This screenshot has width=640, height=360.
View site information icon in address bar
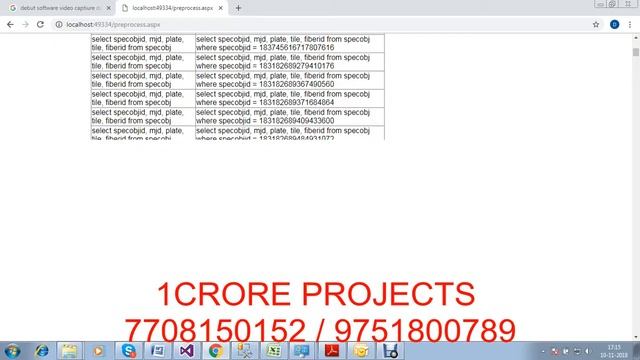(59, 24)
